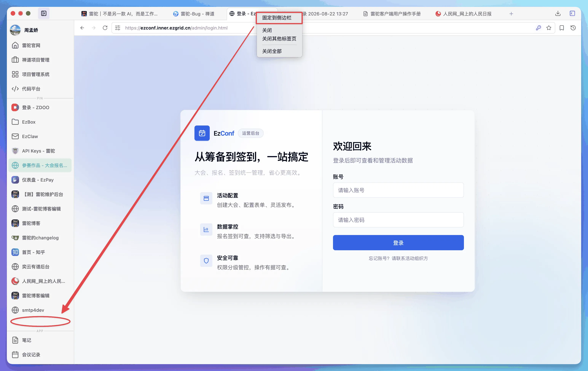Choose 关闭其他标签页 in context menu
The width and height of the screenshot is (588, 371).
(279, 39)
